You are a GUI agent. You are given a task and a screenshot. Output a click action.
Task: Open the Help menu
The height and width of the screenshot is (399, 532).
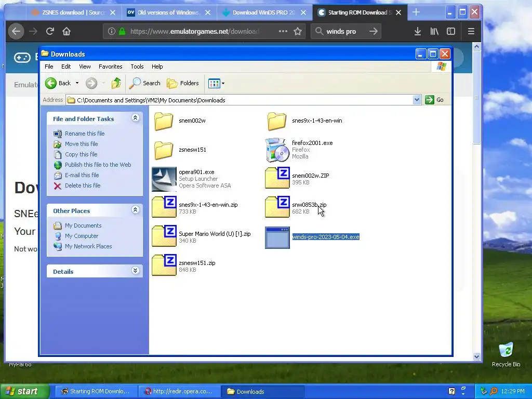click(x=157, y=66)
